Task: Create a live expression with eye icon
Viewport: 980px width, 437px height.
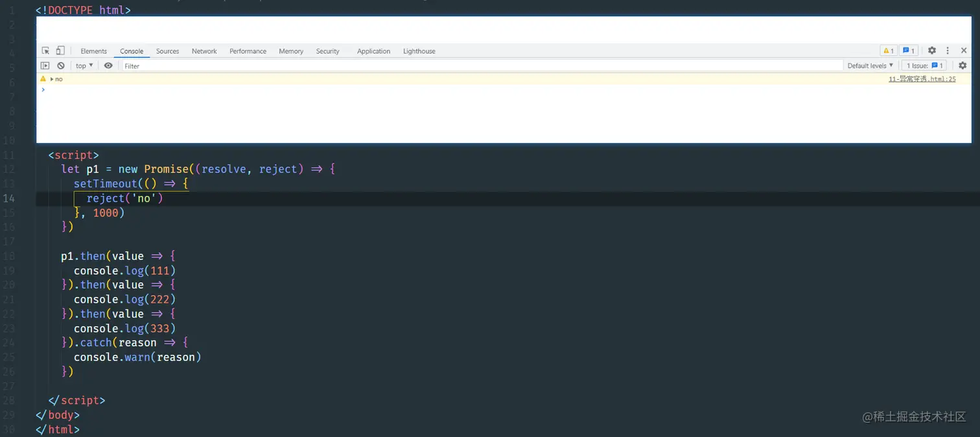Action: 108,65
